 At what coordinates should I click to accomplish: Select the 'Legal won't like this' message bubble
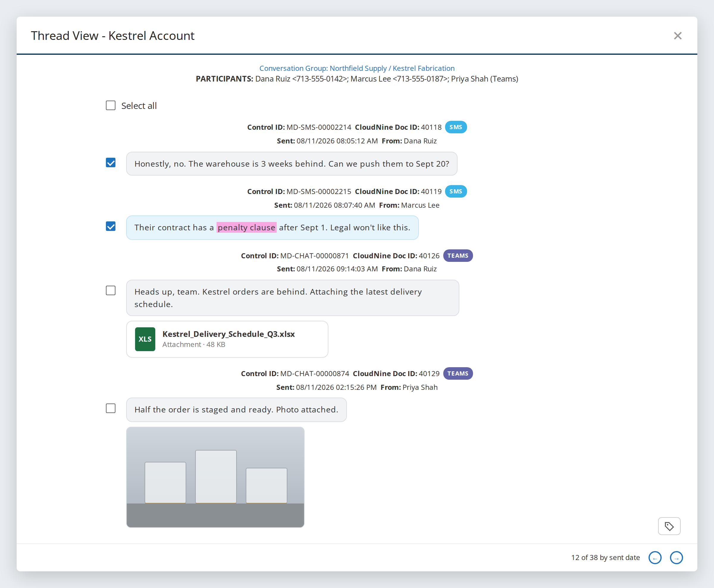272,228
